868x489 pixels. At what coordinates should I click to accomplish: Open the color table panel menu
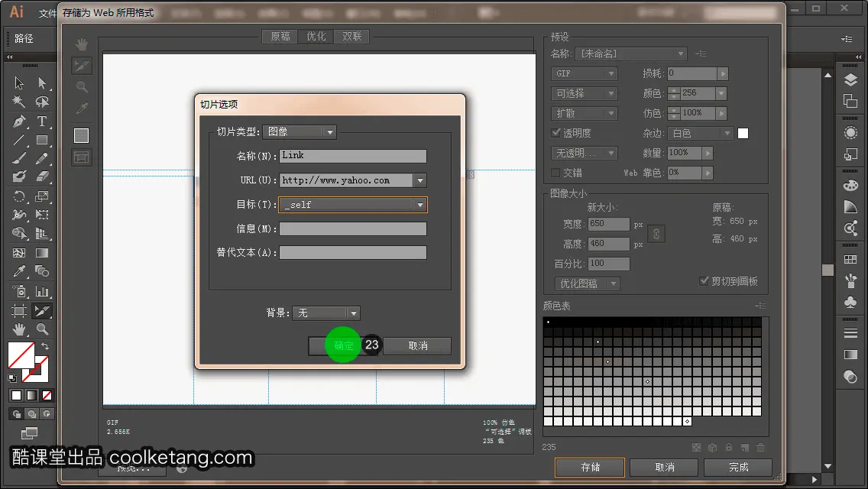(760, 306)
